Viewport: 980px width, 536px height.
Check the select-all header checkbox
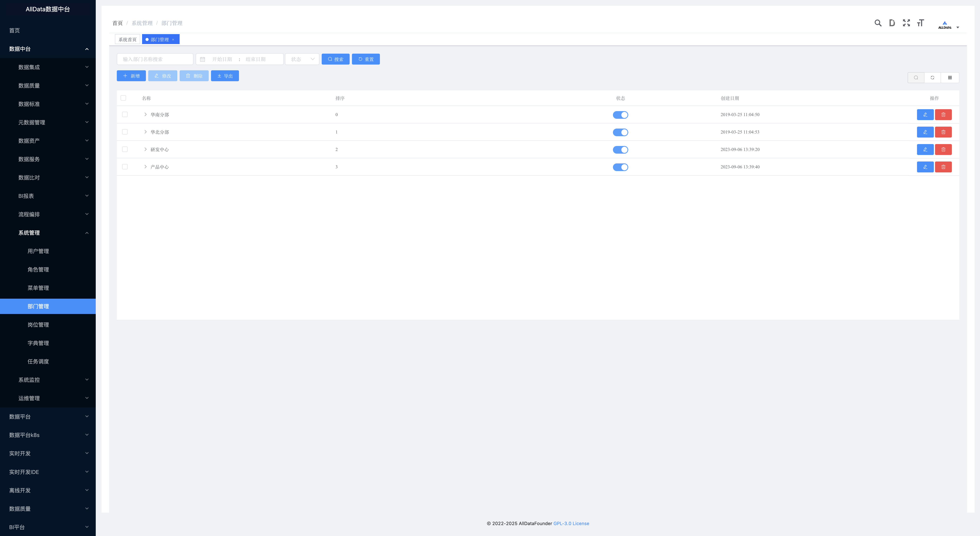point(123,98)
